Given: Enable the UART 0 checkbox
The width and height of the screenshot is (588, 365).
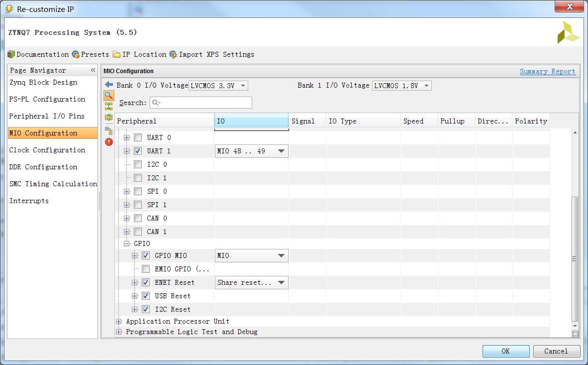Looking at the screenshot, I should [x=138, y=137].
